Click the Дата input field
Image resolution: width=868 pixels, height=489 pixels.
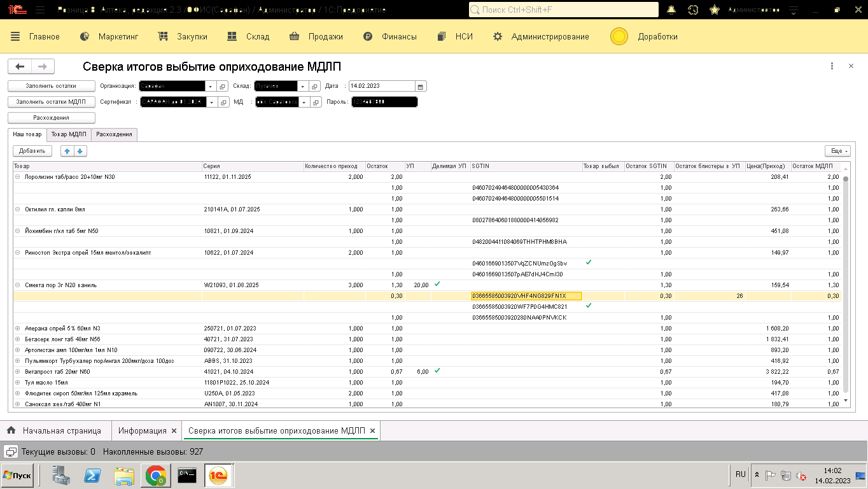point(381,86)
